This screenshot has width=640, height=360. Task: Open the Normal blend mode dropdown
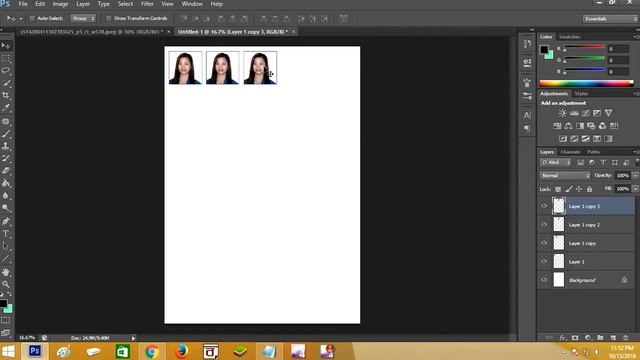click(565, 176)
